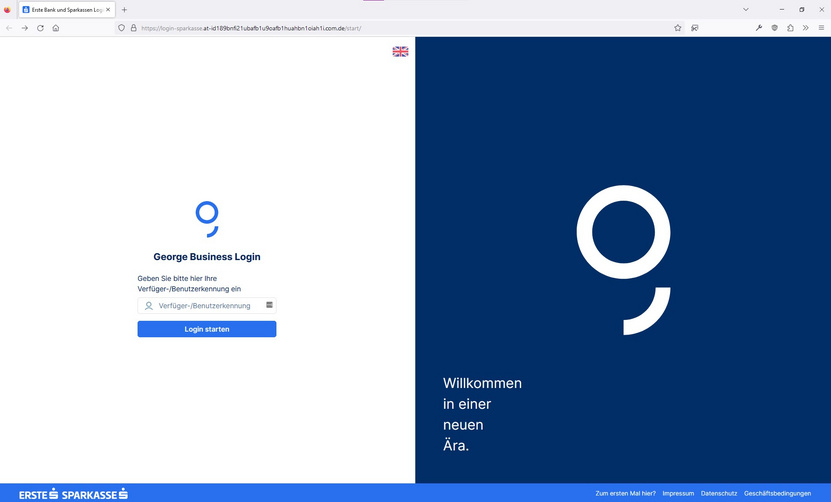The image size is (831, 502).
Task: Open the browser home page icon
Action: pos(56,28)
